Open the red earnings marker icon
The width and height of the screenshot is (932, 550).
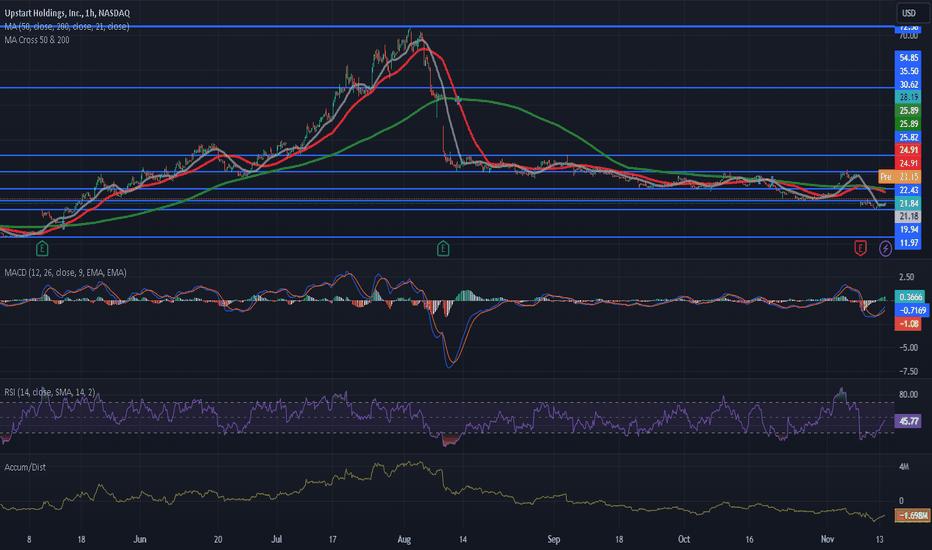point(860,248)
